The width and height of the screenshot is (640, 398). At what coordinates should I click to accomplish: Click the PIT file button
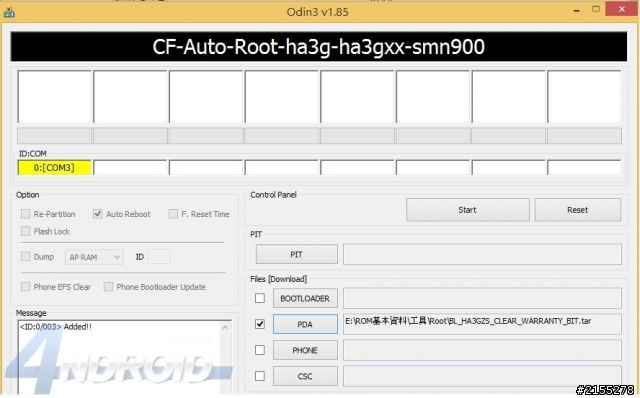click(x=297, y=254)
